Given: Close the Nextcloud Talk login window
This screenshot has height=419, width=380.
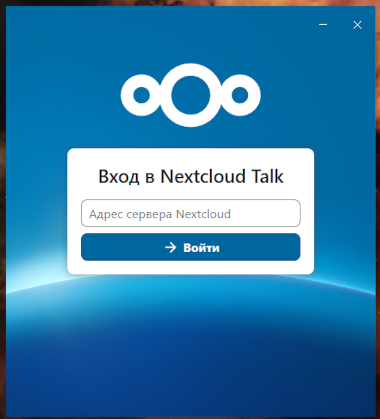Looking at the screenshot, I should pyautogui.click(x=357, y=25).
